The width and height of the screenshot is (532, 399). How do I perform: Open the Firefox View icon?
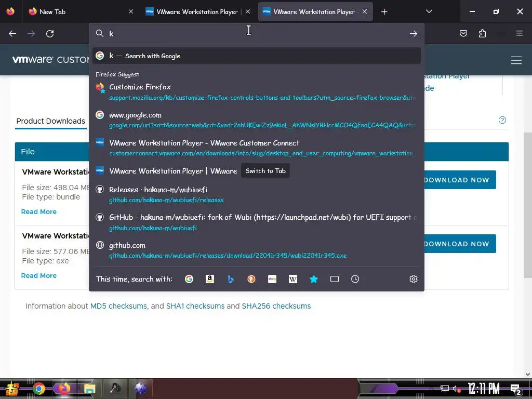tap(10, 11)
